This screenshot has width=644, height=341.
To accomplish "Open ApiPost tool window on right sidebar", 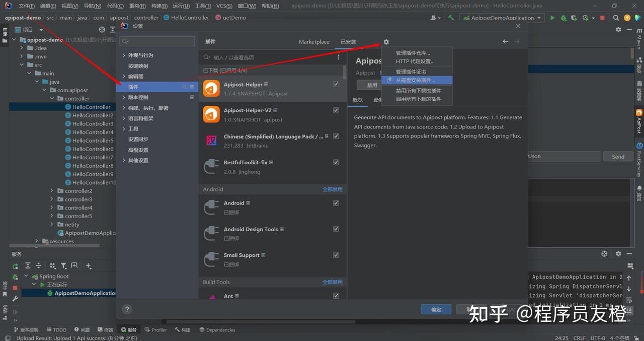I will click(x=639, y=122).
